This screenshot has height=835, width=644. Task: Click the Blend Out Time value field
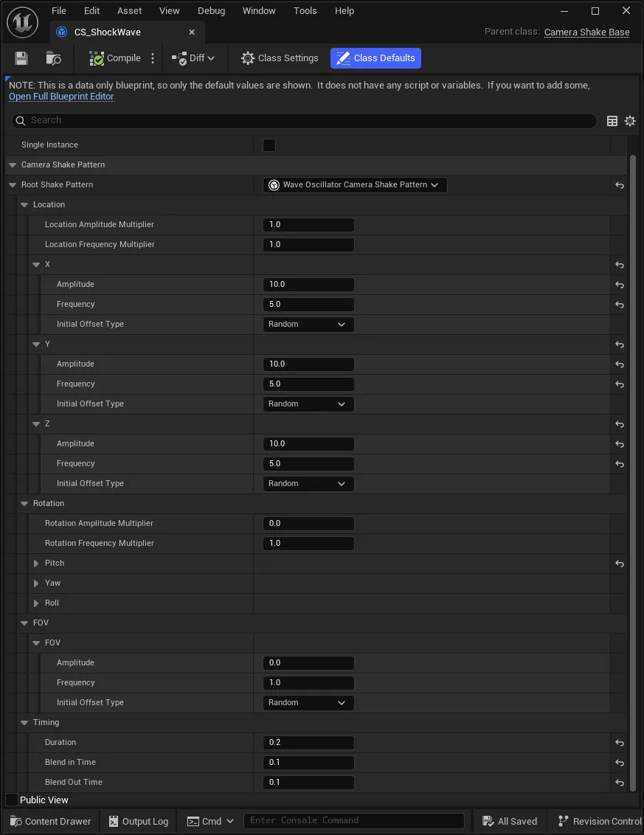(x=308, y=783)
